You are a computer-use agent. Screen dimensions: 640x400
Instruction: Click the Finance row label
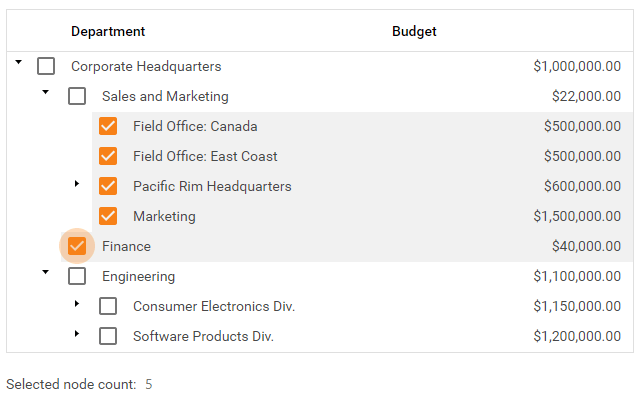(126, 247)
